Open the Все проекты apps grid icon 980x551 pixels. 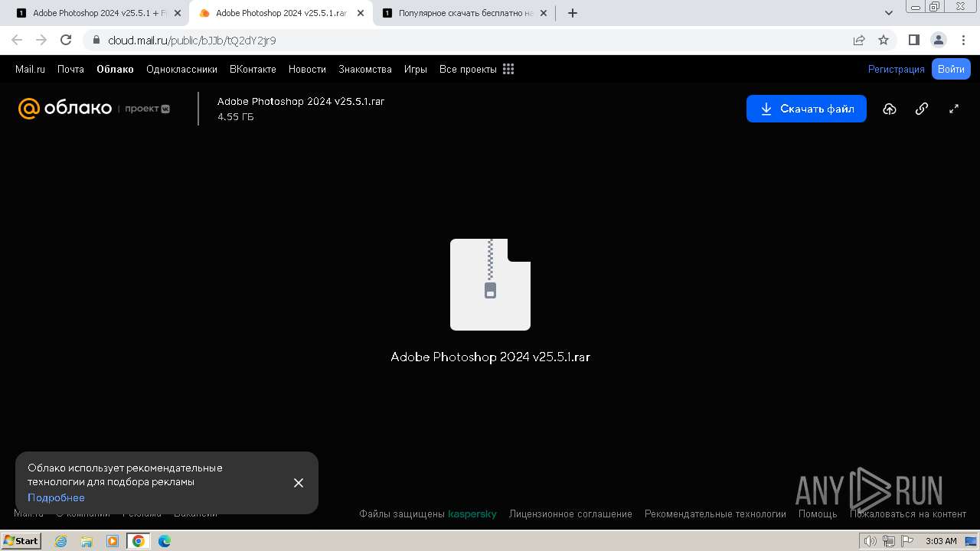coord(508,69)
